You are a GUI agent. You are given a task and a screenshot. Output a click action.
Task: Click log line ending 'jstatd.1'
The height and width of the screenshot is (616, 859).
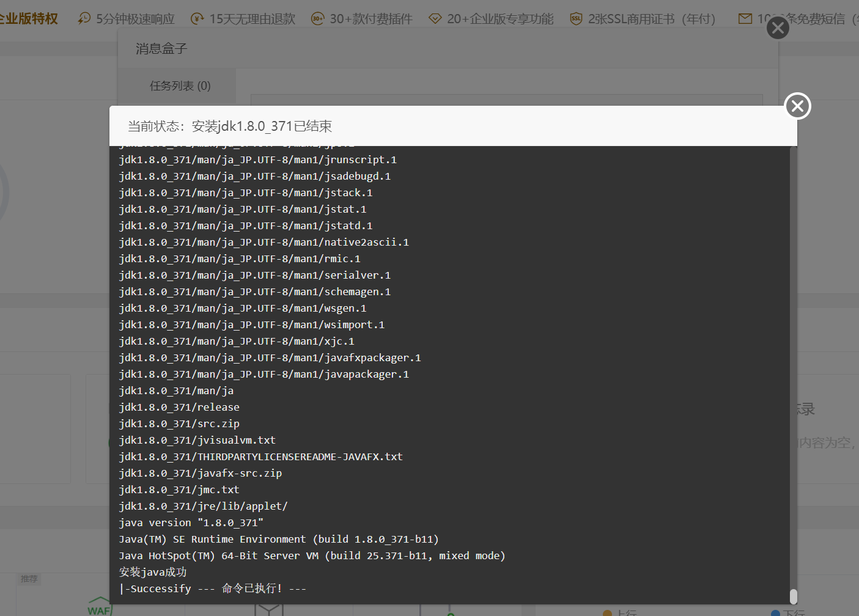coord(245,226)
